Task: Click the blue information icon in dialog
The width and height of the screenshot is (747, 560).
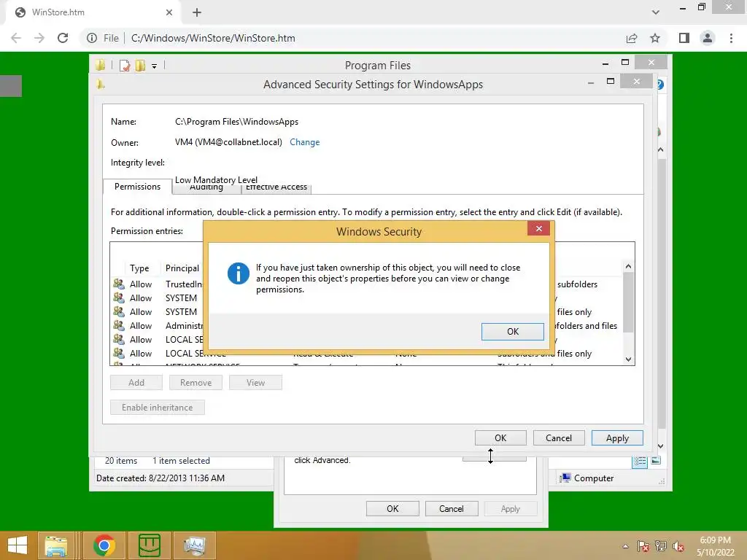Action: tap(239, 273)
